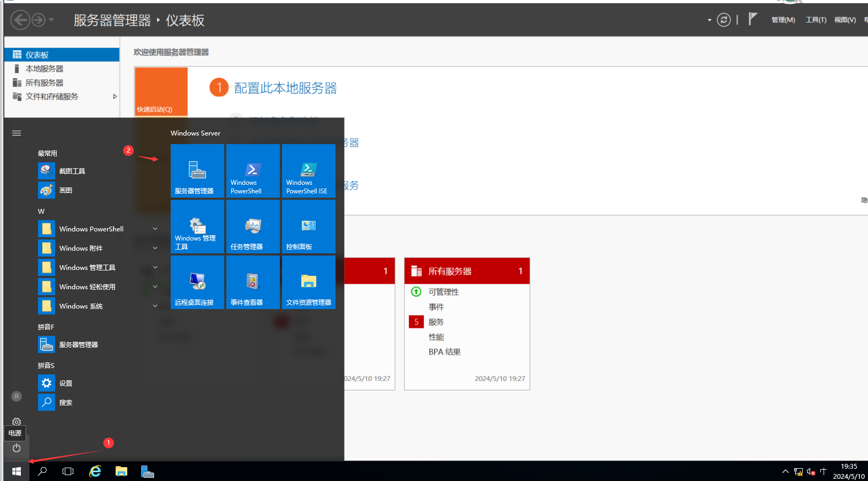Click 事件 in 所有服务器 tile

pyautogui.click(x=436, y=307)
